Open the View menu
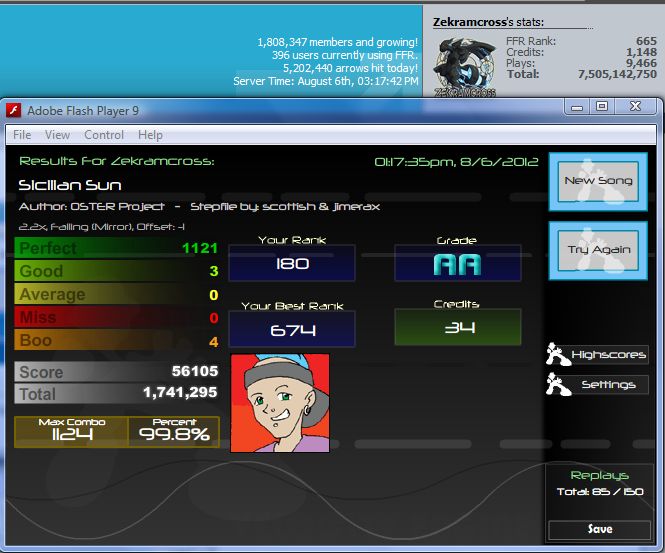 tap(57, 135)
